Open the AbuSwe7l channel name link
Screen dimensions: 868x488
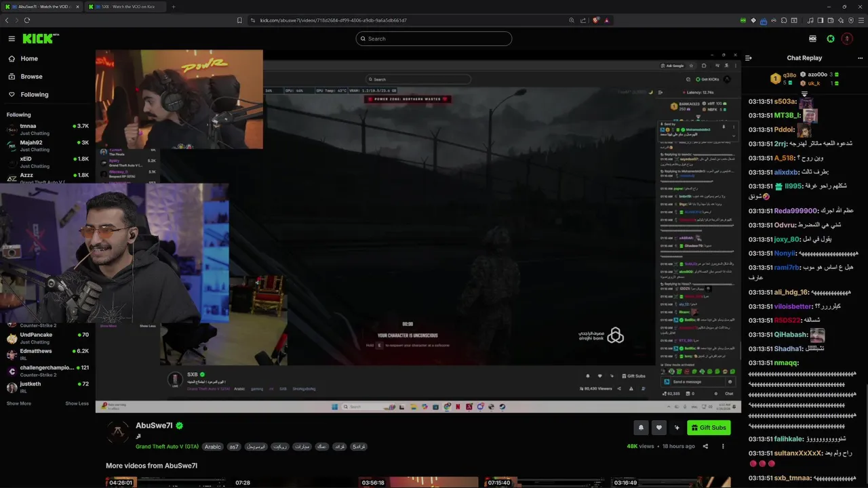coord(154,426)
